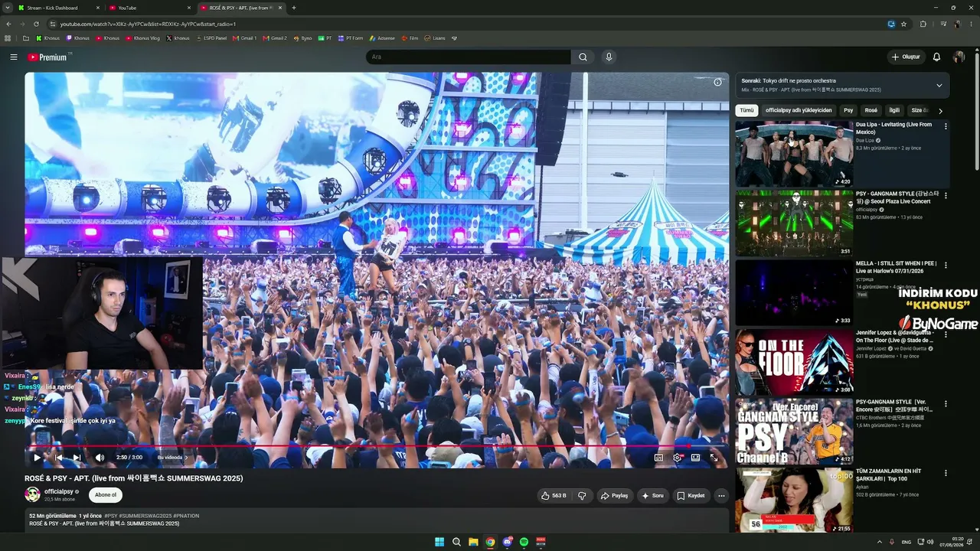Click the YouTube search magnifier button
Viewport: 980px width, 551px height.
coord(583,57)
